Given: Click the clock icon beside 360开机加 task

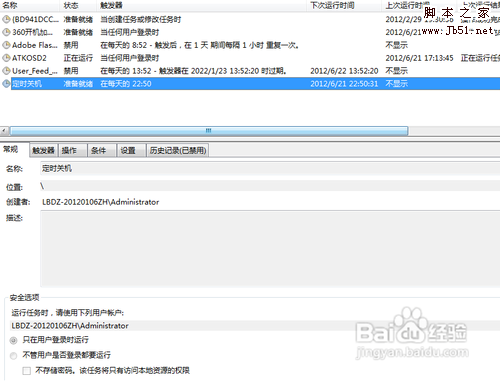Looking at the screenshot, I should click(x=6, y=32).
